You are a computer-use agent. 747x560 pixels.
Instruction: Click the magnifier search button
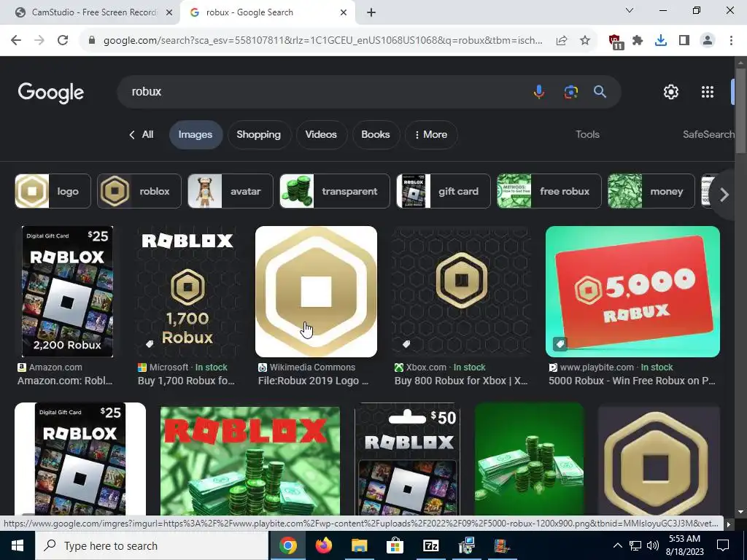click(600, 91)
